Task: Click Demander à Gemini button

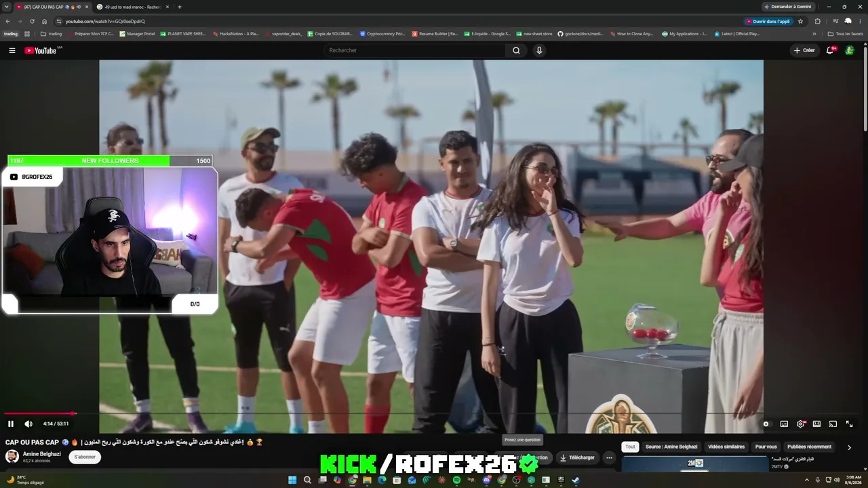Action: pyautogui.click(x=787, y=7)
